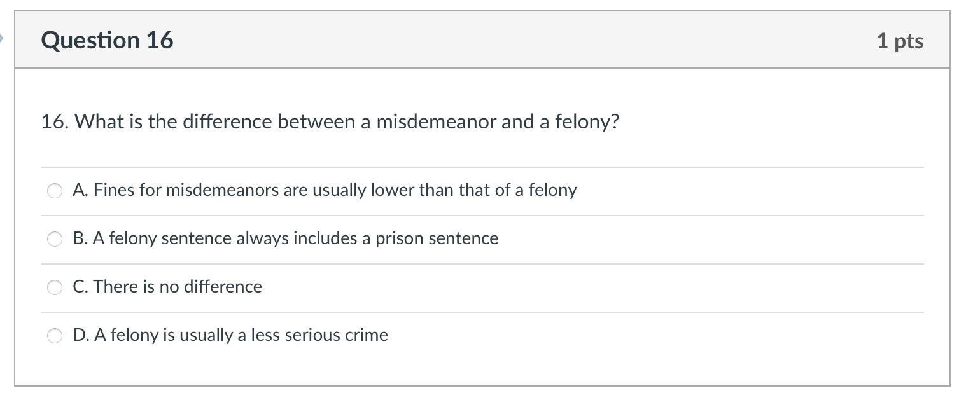Screen dimensions: 980x407
Task: Select radio button for answer D
Action: (55, 336)
